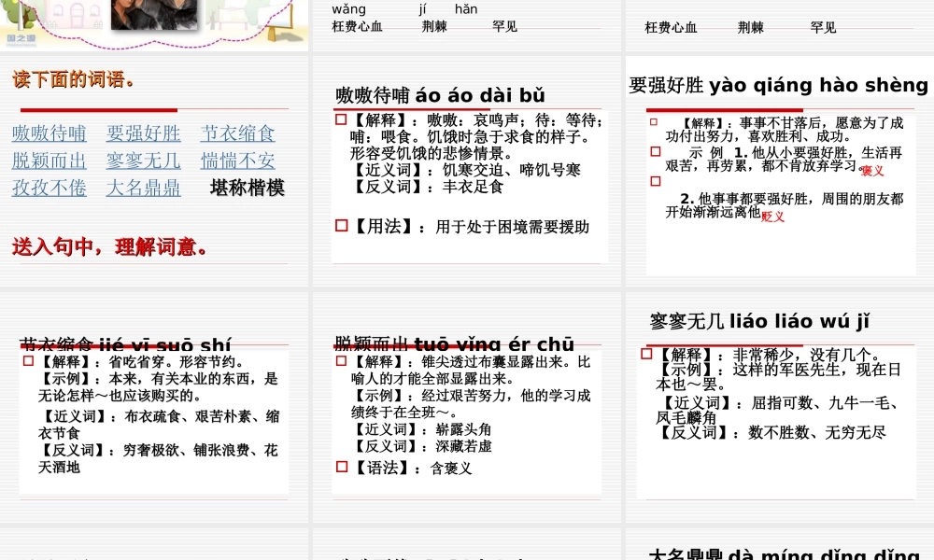Image resolution: width=934 pixels, height=560 pixels.
Task: Follow the 要强好胜 hyperlink in word list
Action: [x=143, y=133]
